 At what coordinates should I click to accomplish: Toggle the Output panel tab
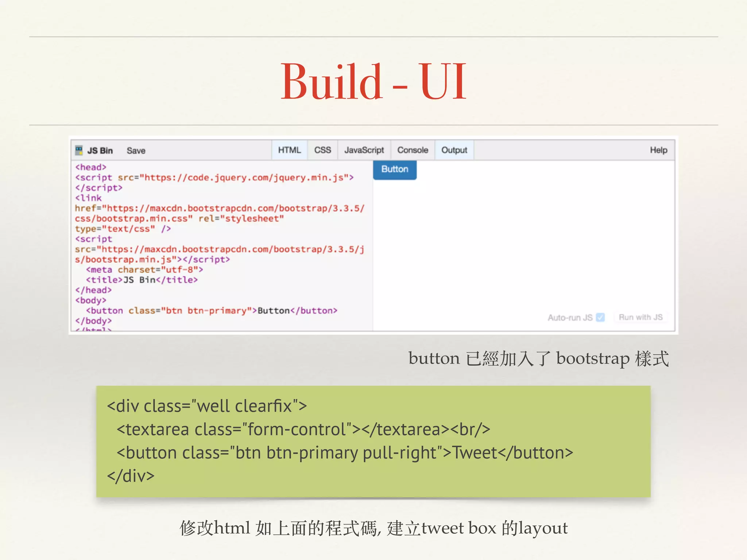pos(454,150)
